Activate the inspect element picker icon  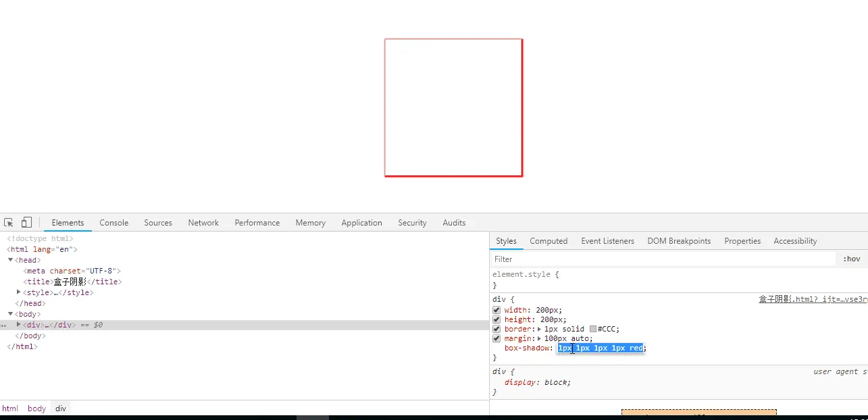pyautogui.click(x=9, y=222)
